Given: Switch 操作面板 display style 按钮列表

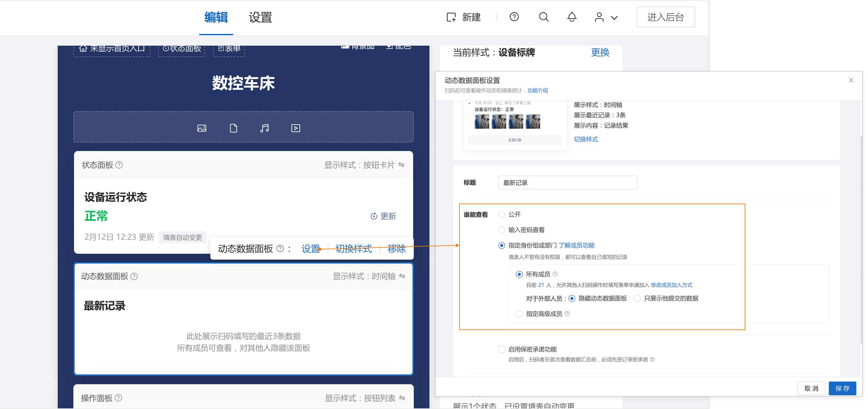Looking at the screenshot, I should tap(365, 398).
